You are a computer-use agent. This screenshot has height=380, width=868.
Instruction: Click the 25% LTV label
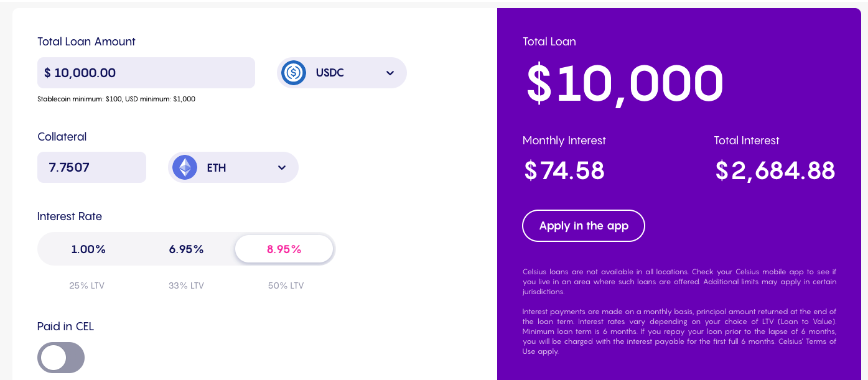[86, 285]
